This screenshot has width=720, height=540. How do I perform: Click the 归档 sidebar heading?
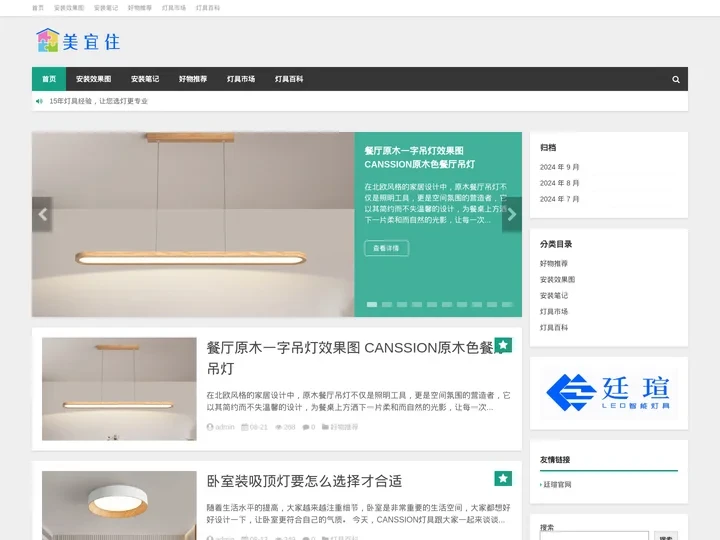tap(548, 147)
